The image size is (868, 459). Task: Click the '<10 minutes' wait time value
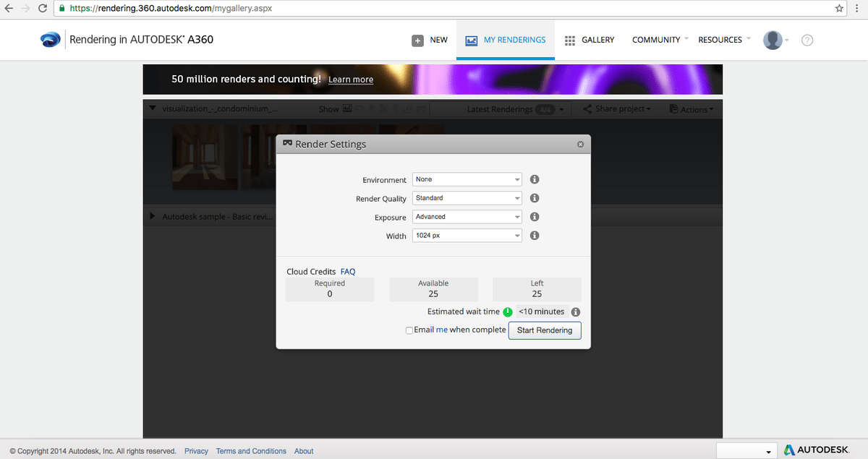(541, 312)
